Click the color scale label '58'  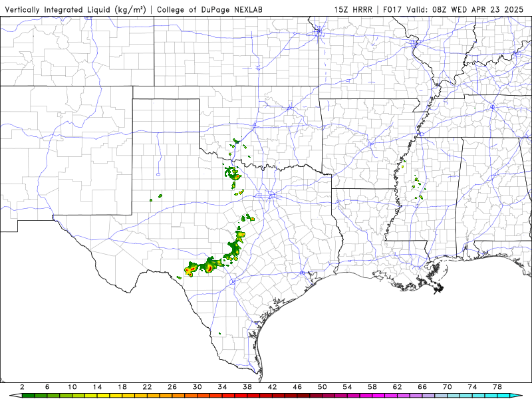click(372, 387)
